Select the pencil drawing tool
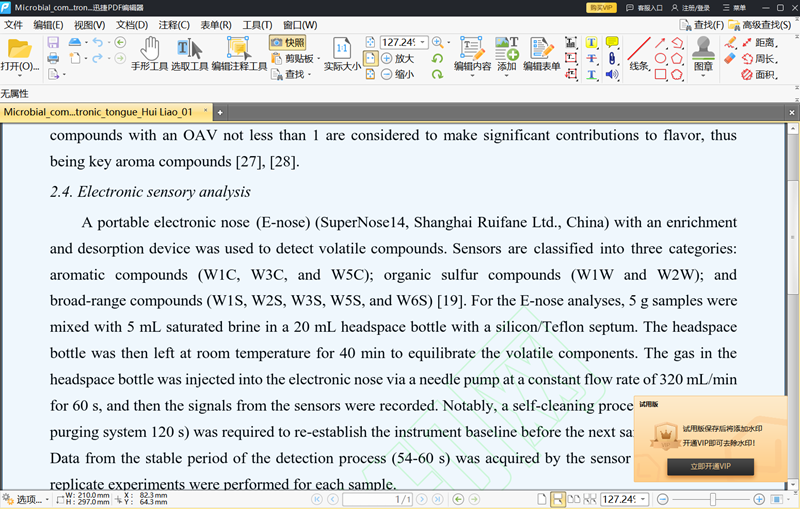Image resolution: width=800 pixels, height=509 pixels. pyautogui.click(x=730, y=42)
